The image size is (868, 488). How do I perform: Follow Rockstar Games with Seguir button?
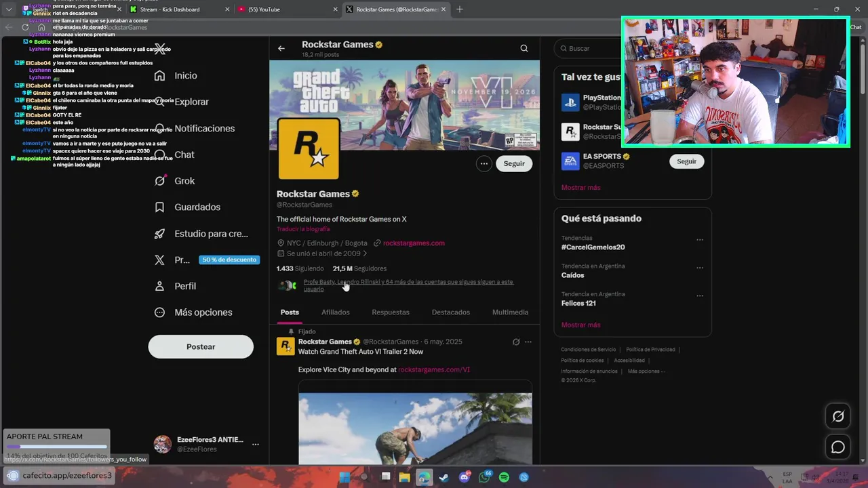tap(514, 163)
